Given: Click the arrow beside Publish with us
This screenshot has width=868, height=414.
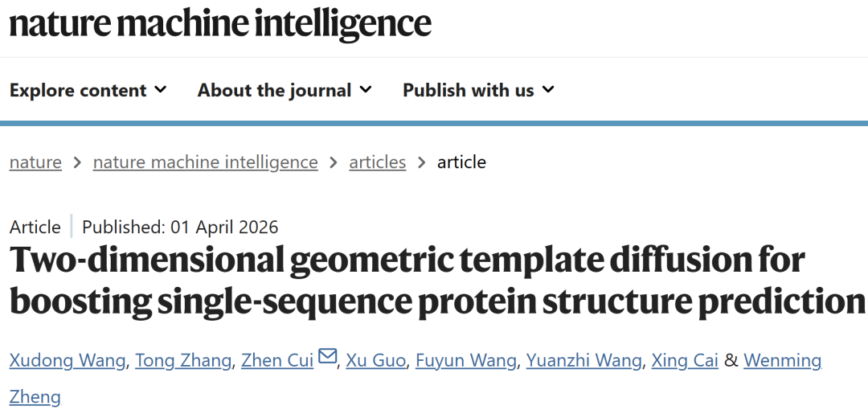Looking at the screenshot, I should coord(548,89).
